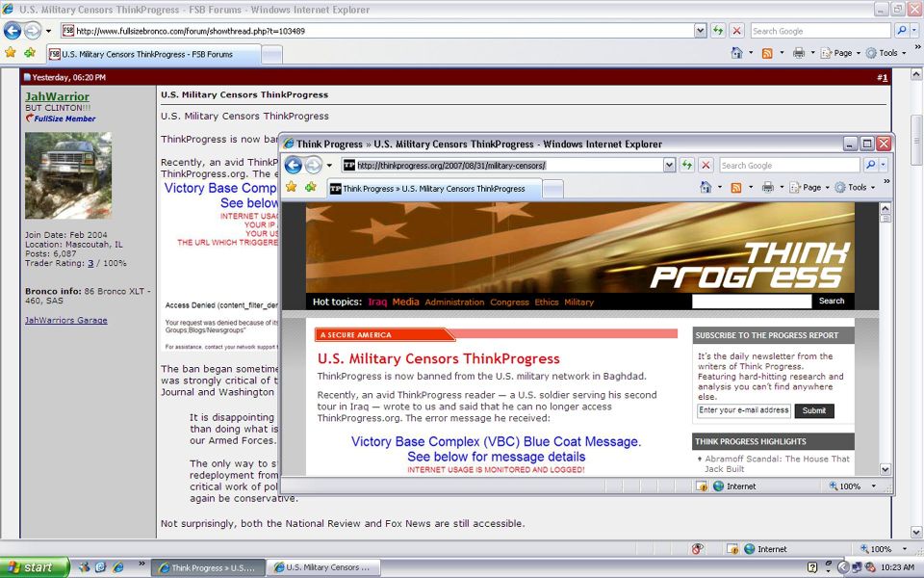The height and width of the screenshot is (578, 924).
Task: Refresh the thinkprogress.org page
Action: pos(686,165)
